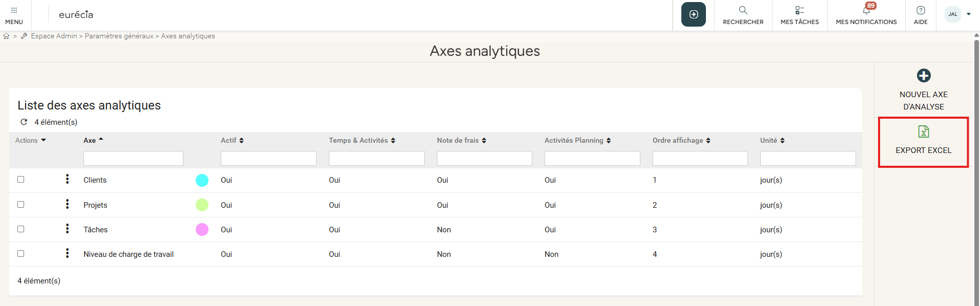Viewport: 980px width, 306px height.
Task: Go to Espace Admin breadcrumb link
Action: [x=54, y=36]
